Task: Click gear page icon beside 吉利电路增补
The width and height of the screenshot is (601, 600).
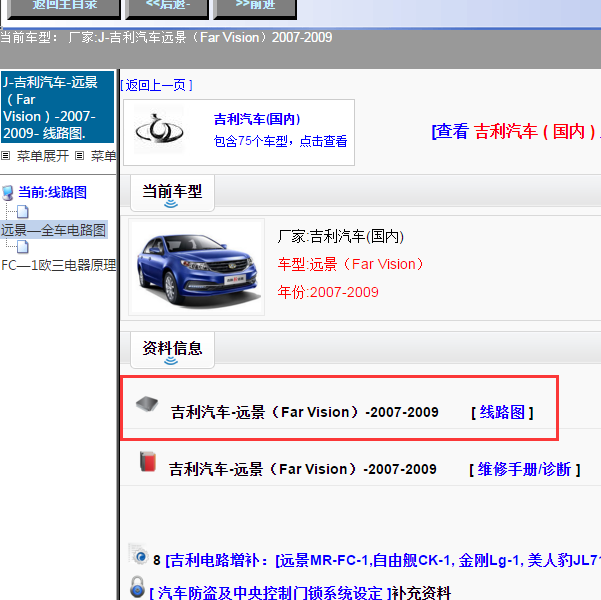Action: coord(138,554)
